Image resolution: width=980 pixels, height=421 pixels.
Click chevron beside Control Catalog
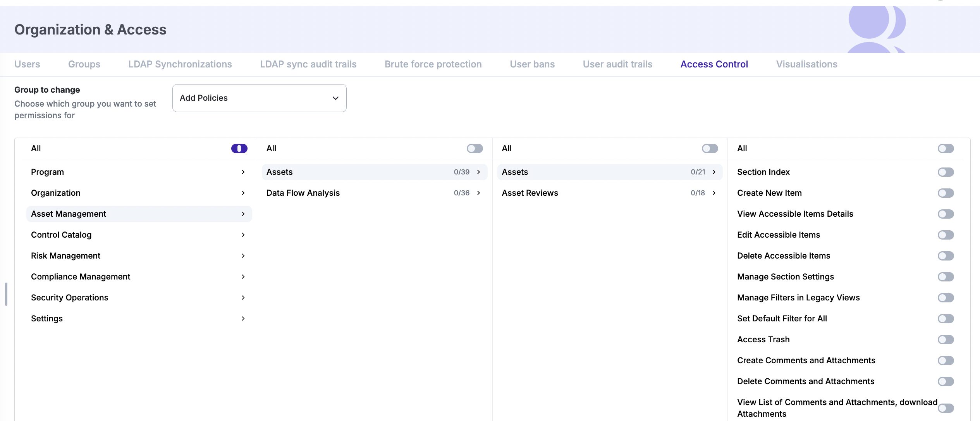coord(243,235)
